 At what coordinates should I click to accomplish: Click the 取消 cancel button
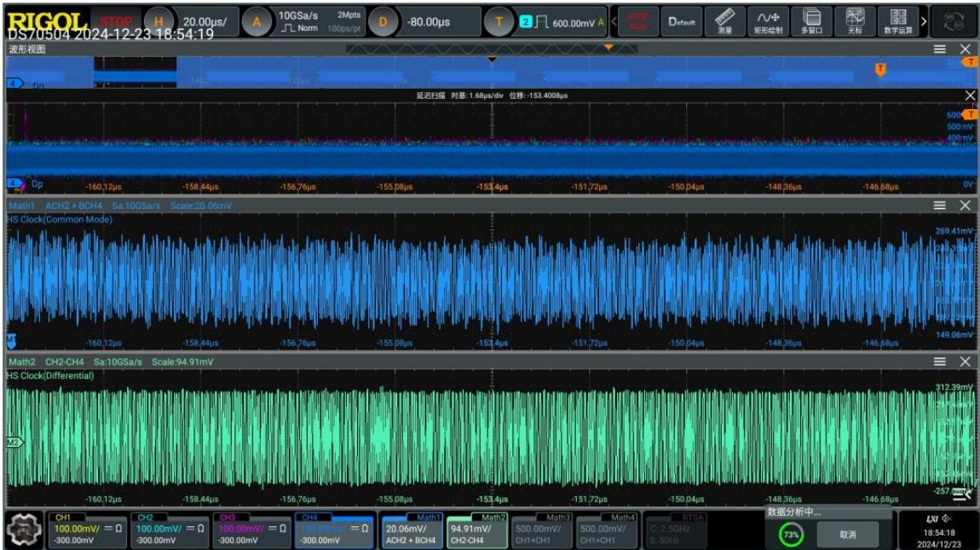coord(848,535)
